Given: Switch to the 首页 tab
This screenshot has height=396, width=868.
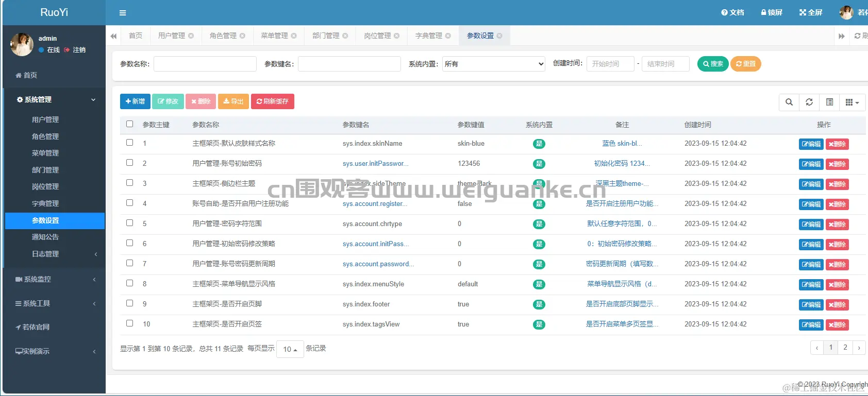Looking at the screenshot, I should click(x=136, y=36).
